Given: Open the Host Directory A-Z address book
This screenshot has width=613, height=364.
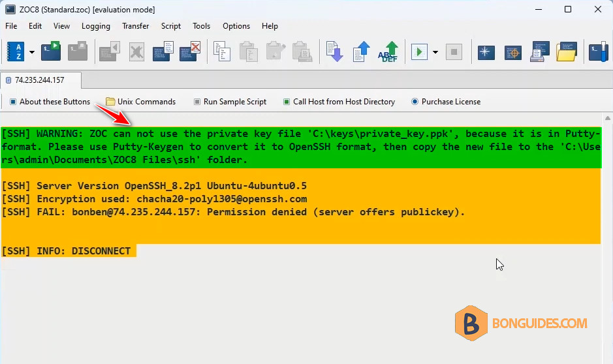Looking at the screenshot, I should click(x=16, y=52).
